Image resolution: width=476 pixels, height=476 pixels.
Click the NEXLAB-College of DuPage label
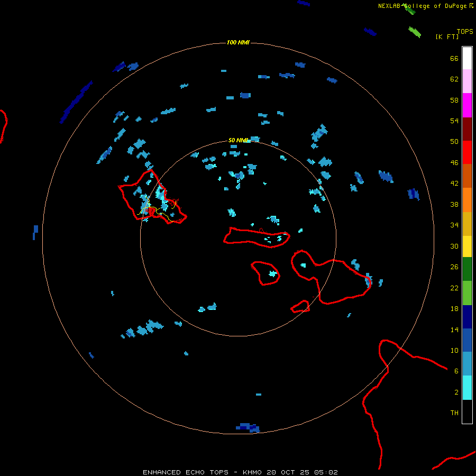(x=422, y=6)
